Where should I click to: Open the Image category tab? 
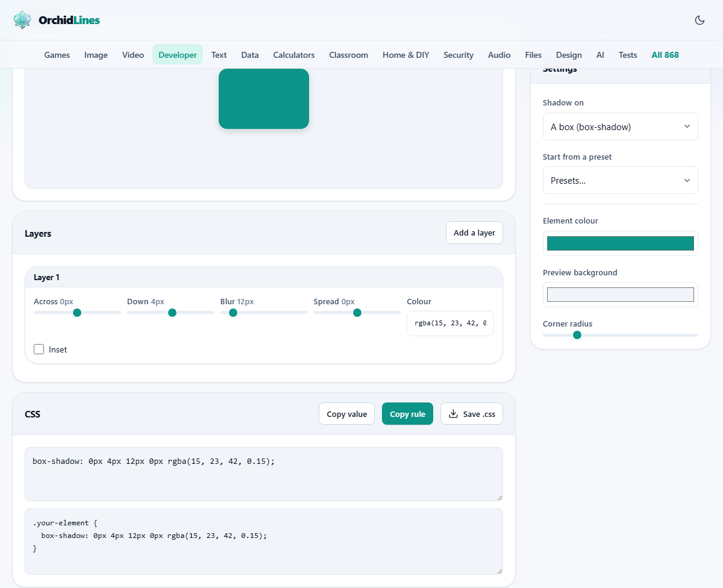pos(96,55)
